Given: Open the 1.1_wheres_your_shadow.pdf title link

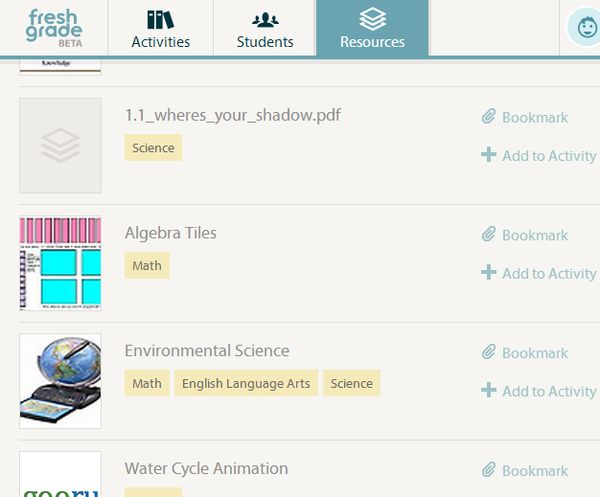Looking at the screenshot, I should pyautogui.click(x=232, y=115).
